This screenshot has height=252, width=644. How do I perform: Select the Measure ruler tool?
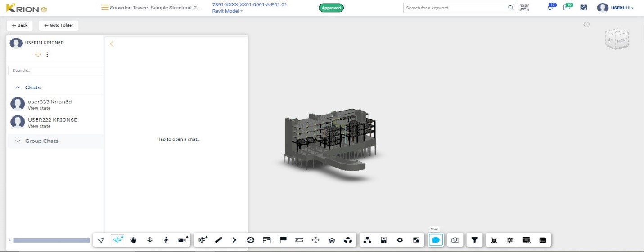click(x=218, y=240)
